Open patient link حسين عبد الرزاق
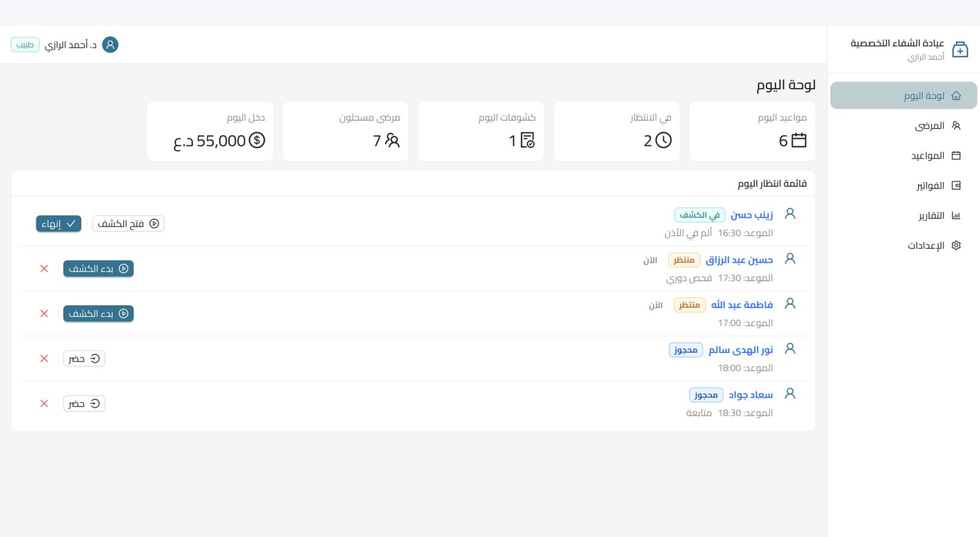 point(739,260)
